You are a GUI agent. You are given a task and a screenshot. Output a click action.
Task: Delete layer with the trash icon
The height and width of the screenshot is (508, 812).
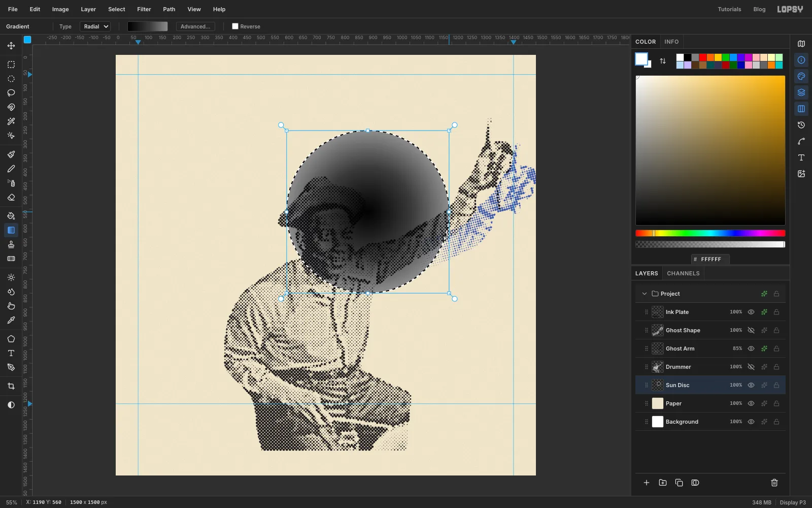click(774, 483)
